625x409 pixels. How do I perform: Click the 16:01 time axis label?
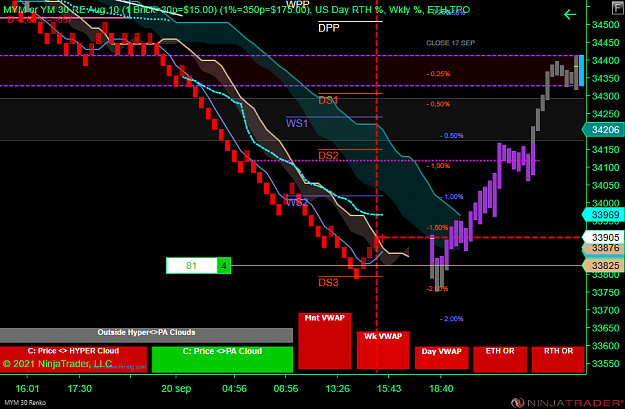pyautogui.click(x=27, y=389)
